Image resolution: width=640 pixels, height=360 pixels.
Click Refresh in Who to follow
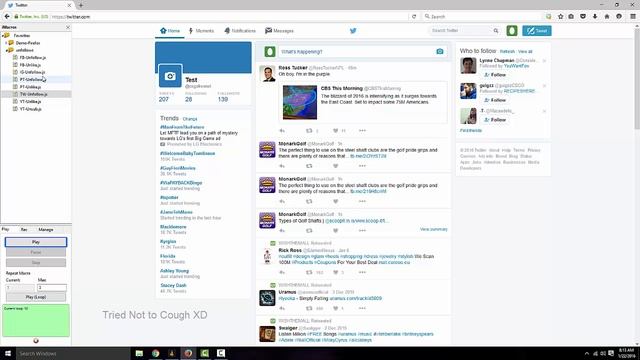507,51
